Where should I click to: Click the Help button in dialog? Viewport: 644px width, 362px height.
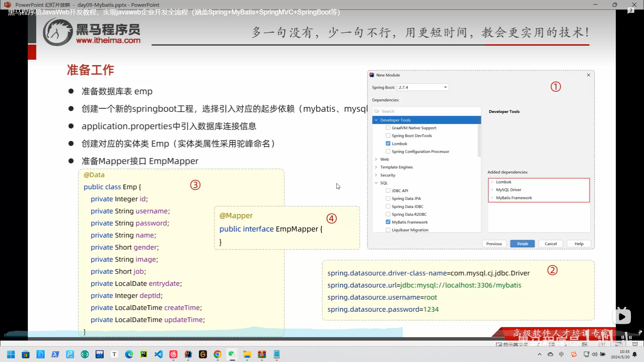tap(579, 244)
